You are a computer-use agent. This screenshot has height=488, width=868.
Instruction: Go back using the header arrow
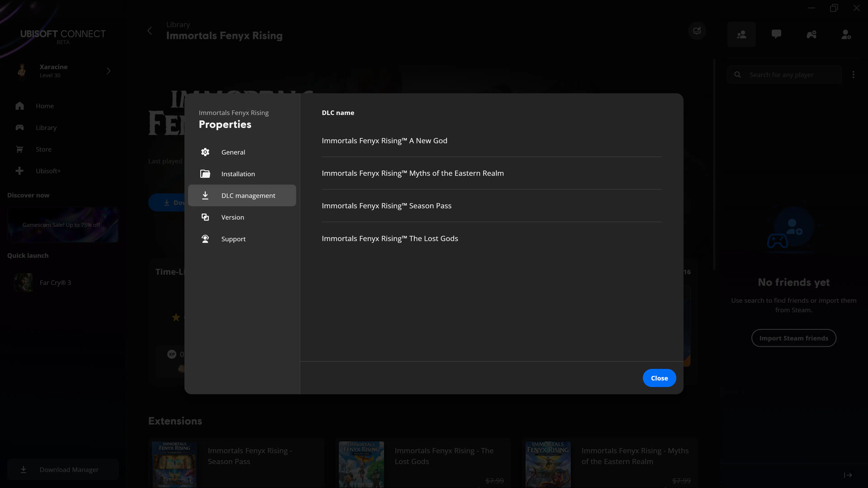coord(150,31)
